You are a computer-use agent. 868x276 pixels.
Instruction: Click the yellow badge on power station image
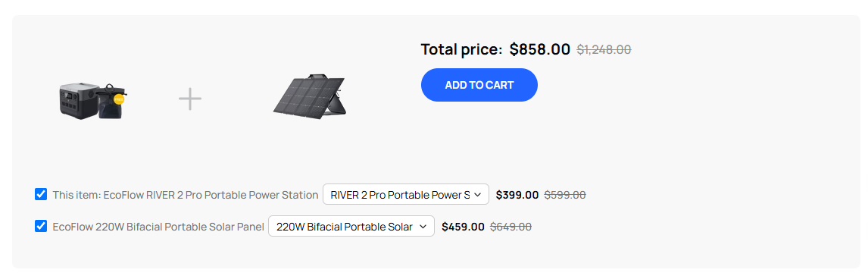tap(118, 99)
